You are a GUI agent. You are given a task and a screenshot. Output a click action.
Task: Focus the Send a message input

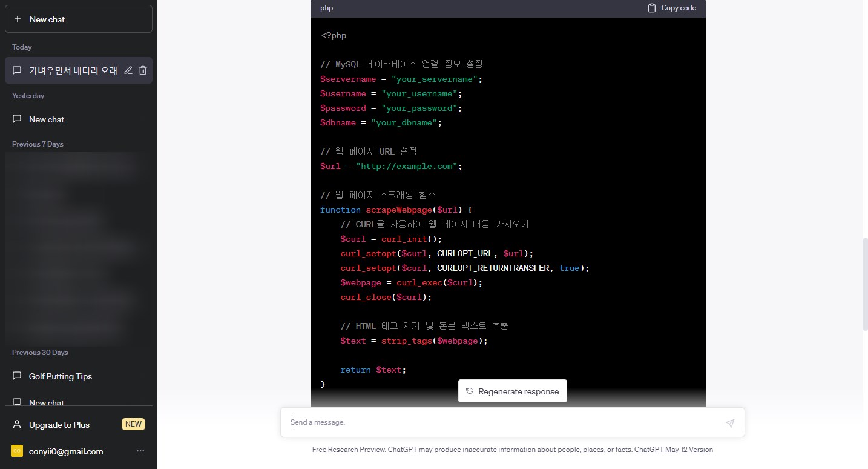point(512,422)
